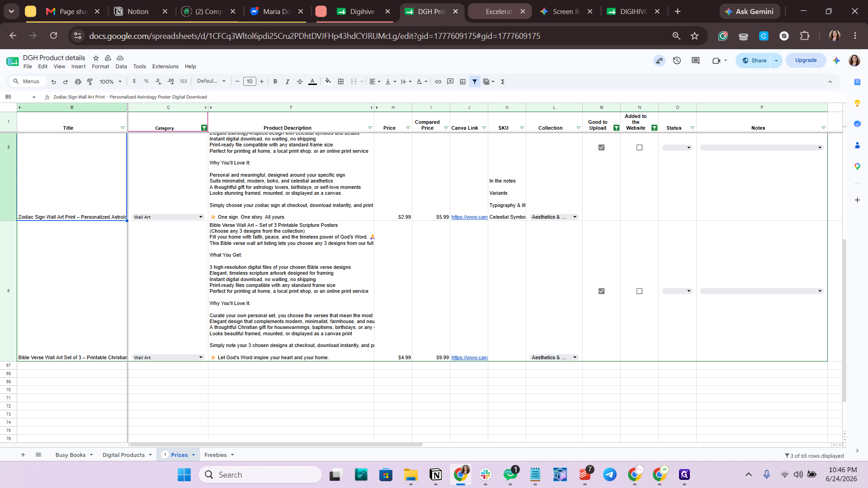Click the Menus search box
The image size is (868, 488).
tap(28, 81)
